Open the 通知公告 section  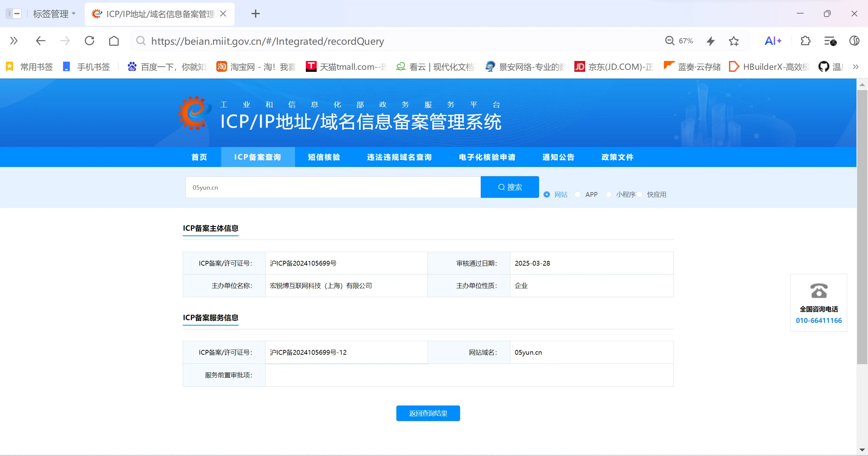557,157
